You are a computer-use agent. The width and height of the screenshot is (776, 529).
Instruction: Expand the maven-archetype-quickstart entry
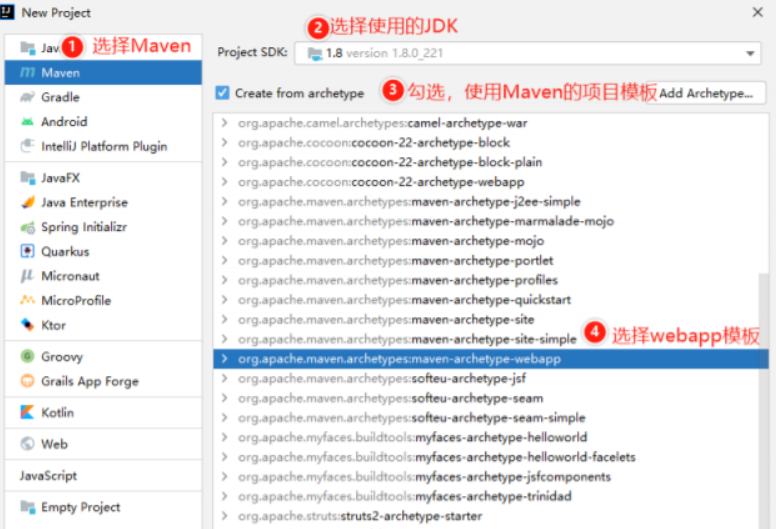pyautogui.click(x=225, y=300)
